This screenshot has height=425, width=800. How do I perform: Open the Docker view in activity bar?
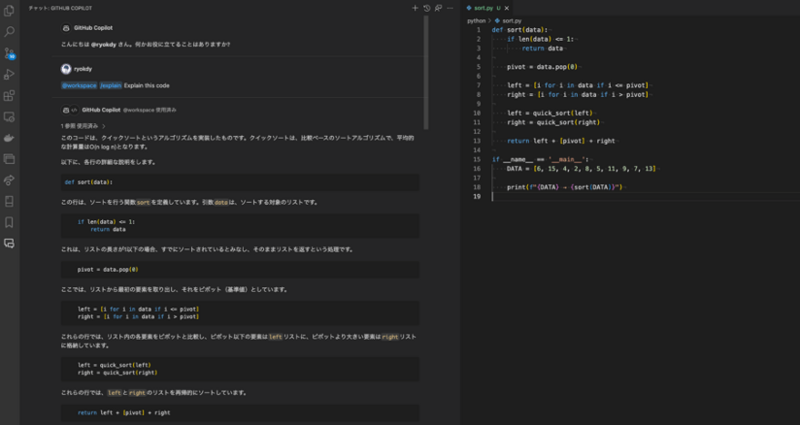point(10,138)
